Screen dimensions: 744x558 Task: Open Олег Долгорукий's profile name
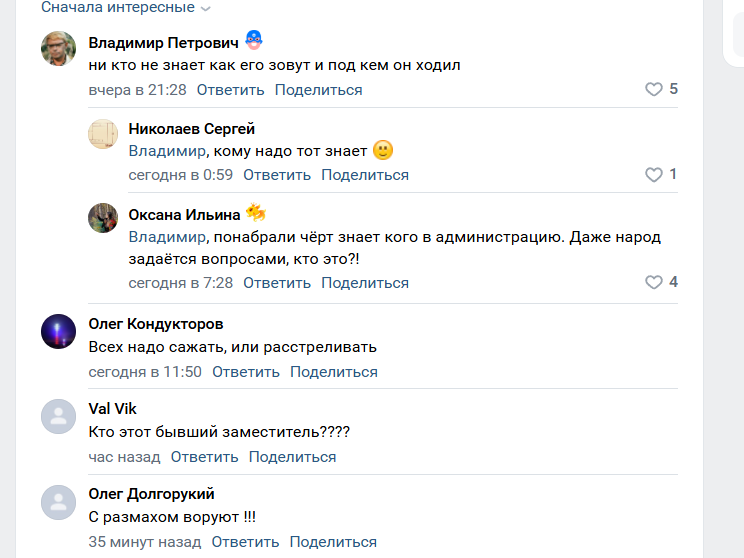[151, 494]
